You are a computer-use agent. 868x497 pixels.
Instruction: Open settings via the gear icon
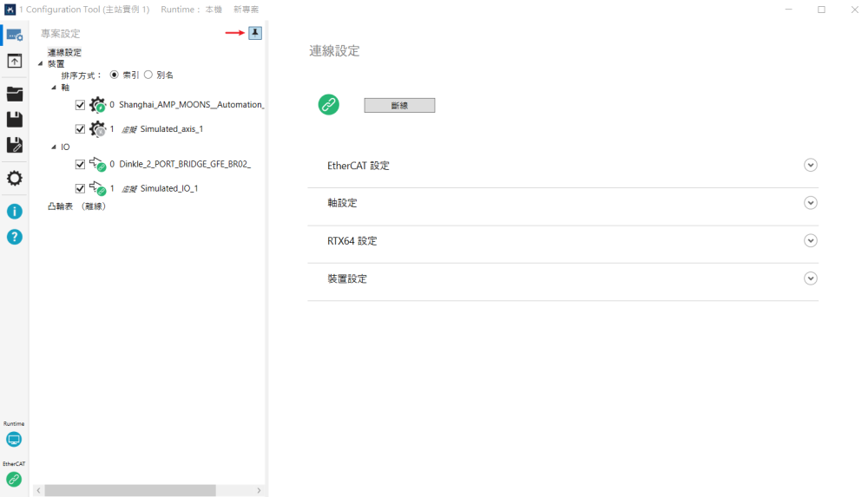tap(15, 179)
